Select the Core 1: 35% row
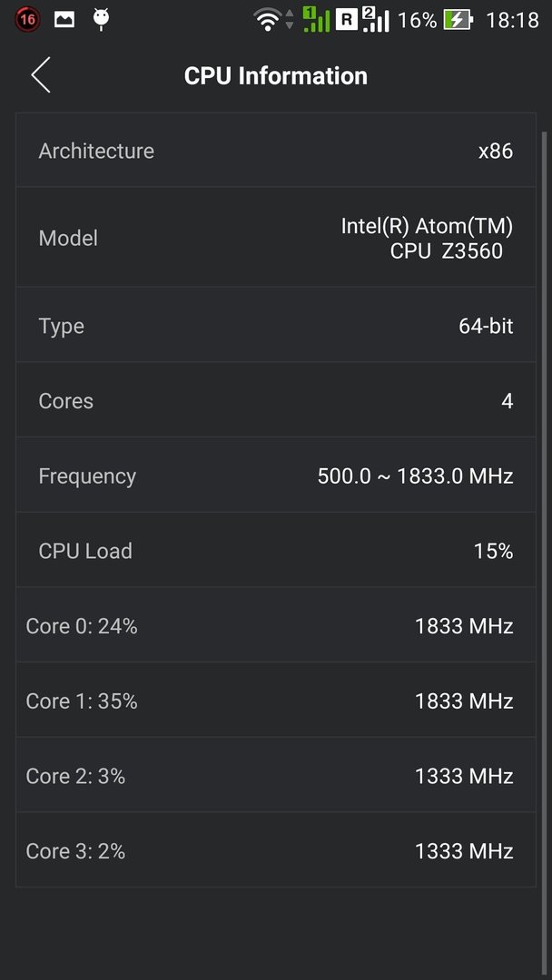 (276, 700)
